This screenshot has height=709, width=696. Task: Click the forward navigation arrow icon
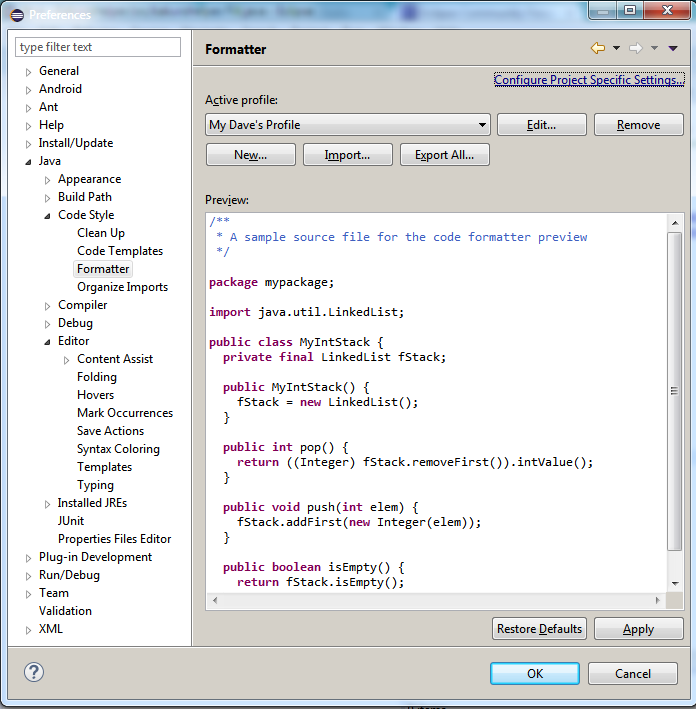click(x=636, y=48)
